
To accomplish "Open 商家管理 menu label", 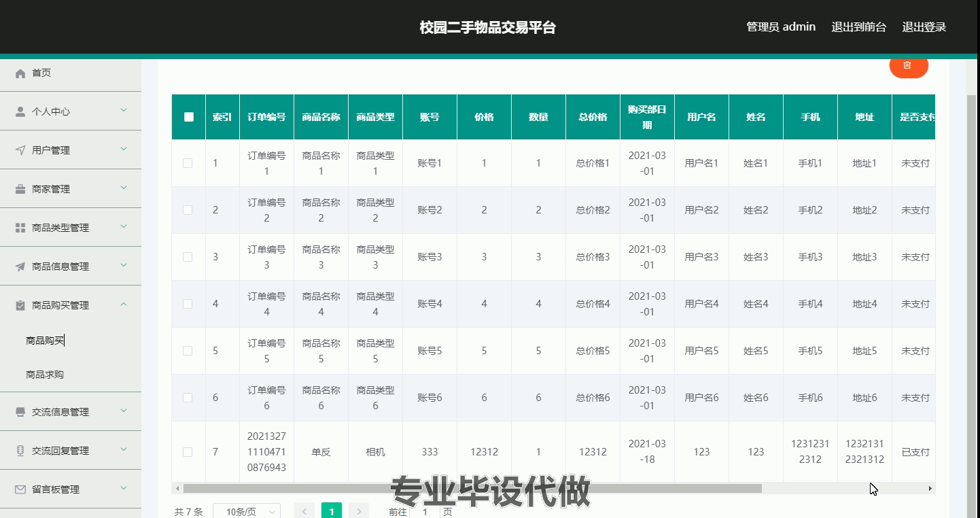I will pyautogui.click(x=51, y=189).
